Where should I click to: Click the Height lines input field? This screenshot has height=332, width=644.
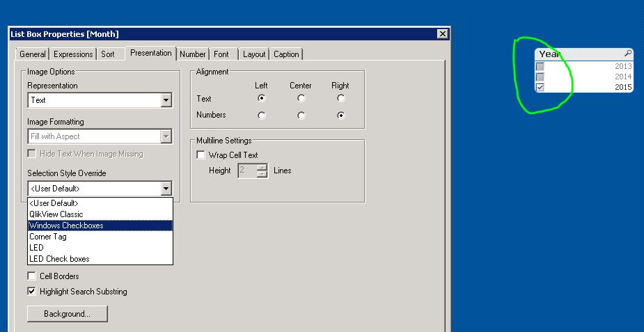coord(248,171)
